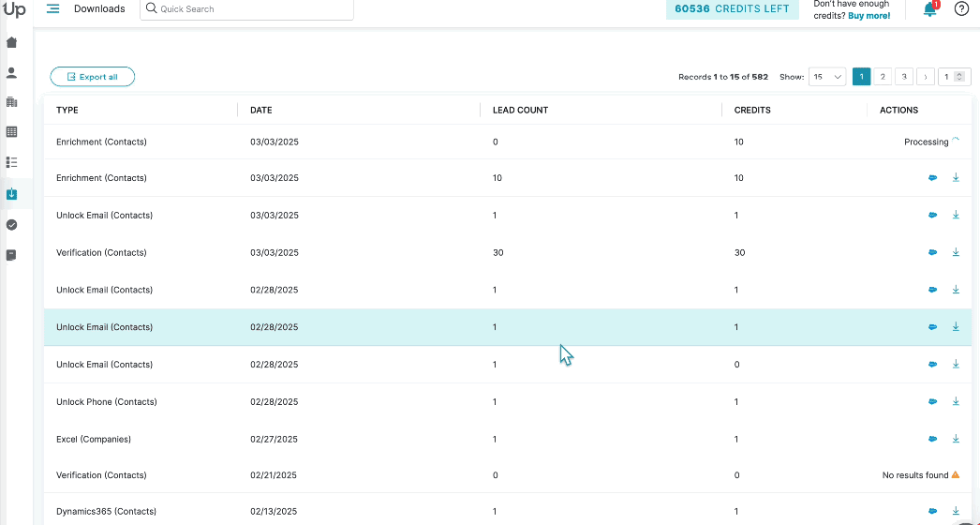Download the Excel (Companies) file
Image resolution: width=980 pixels, height=525 pixels.
tap(956, 439)
